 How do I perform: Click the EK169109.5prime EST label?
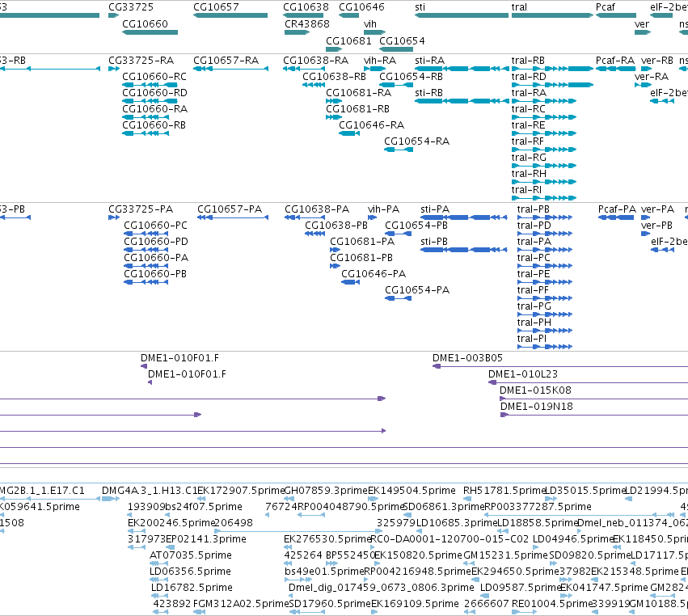coord(415,604)
